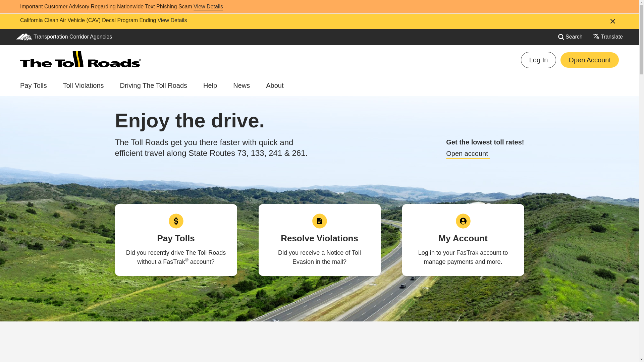The width and height of the screenshot is (644, 362).
Task: Expand the Pay Tolls navigation menu
Action: click(x=34, y=86)
